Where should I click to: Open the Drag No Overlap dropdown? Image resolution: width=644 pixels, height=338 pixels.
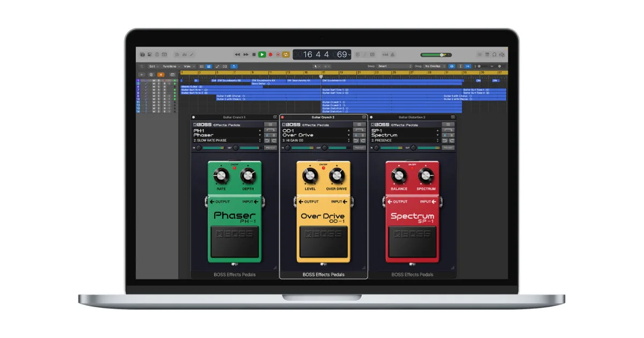point(435,67)
